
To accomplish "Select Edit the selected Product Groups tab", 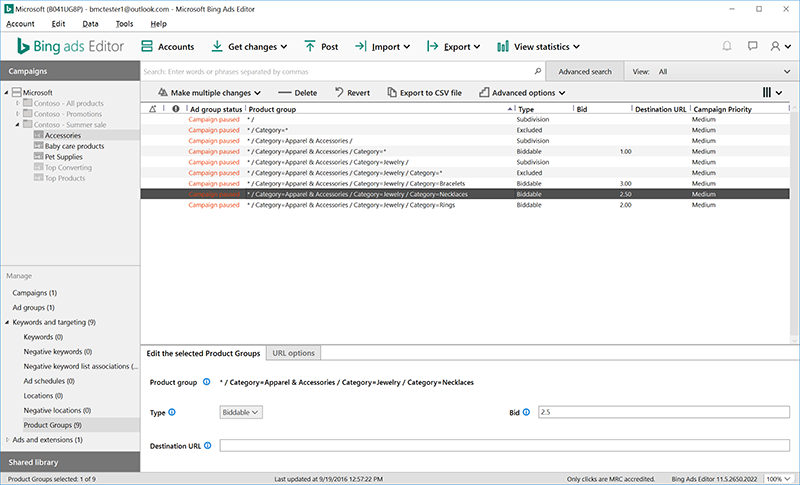I will pos(203,353).
